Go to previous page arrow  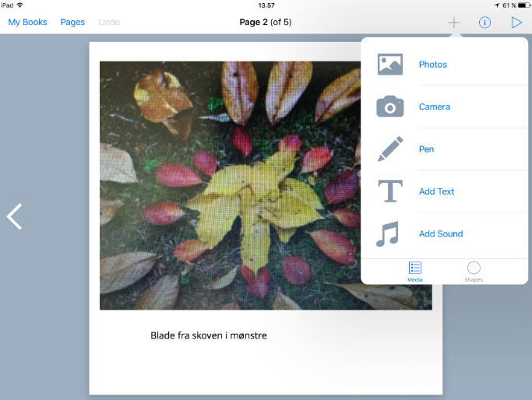15,216
